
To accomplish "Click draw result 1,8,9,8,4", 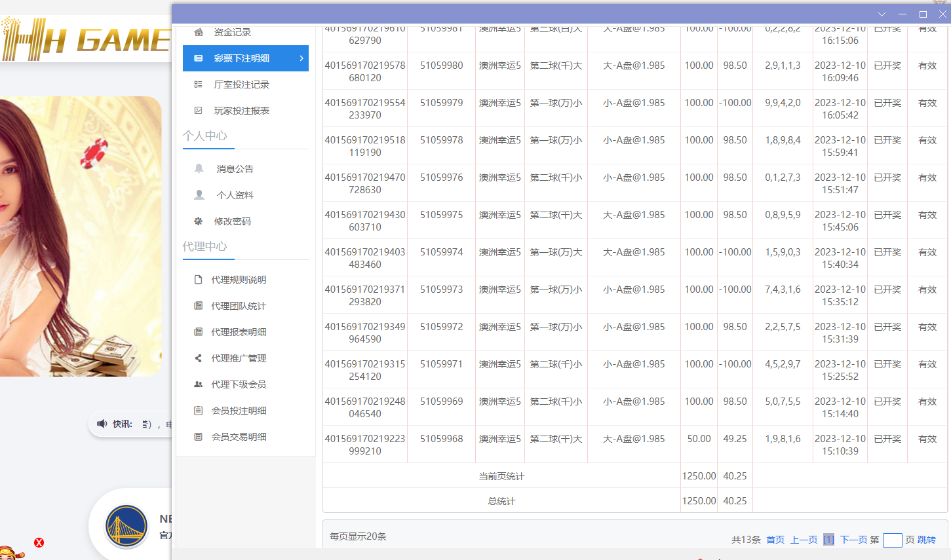I will 783,140.
